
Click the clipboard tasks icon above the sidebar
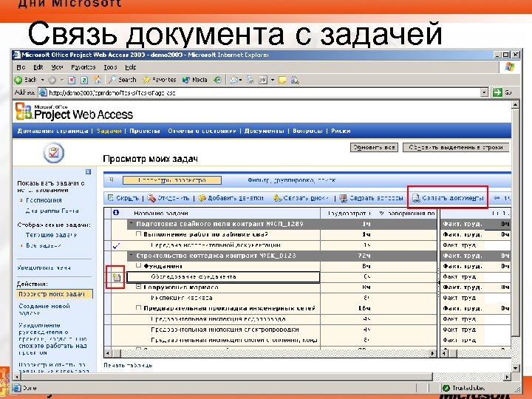tap(54, 153)
